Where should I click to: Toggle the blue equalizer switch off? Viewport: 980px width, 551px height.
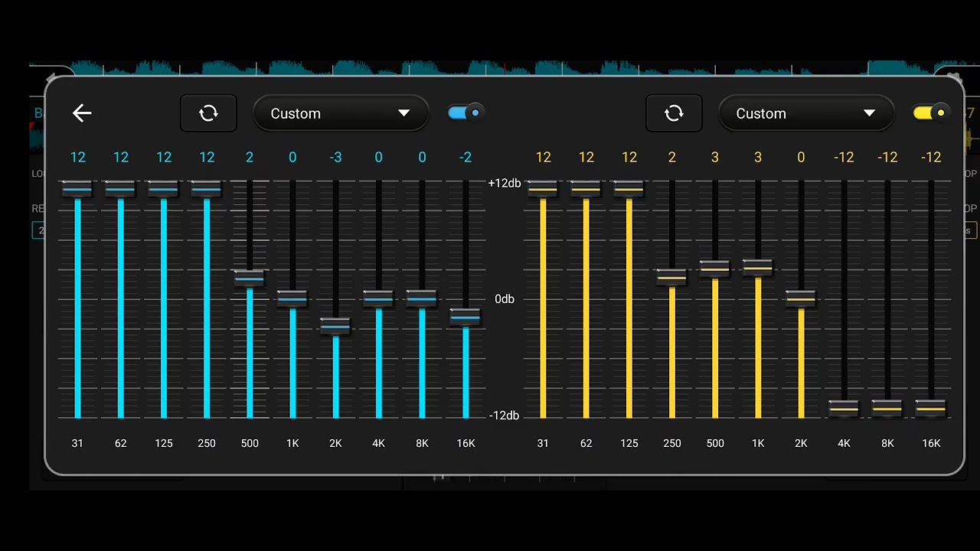465,112
